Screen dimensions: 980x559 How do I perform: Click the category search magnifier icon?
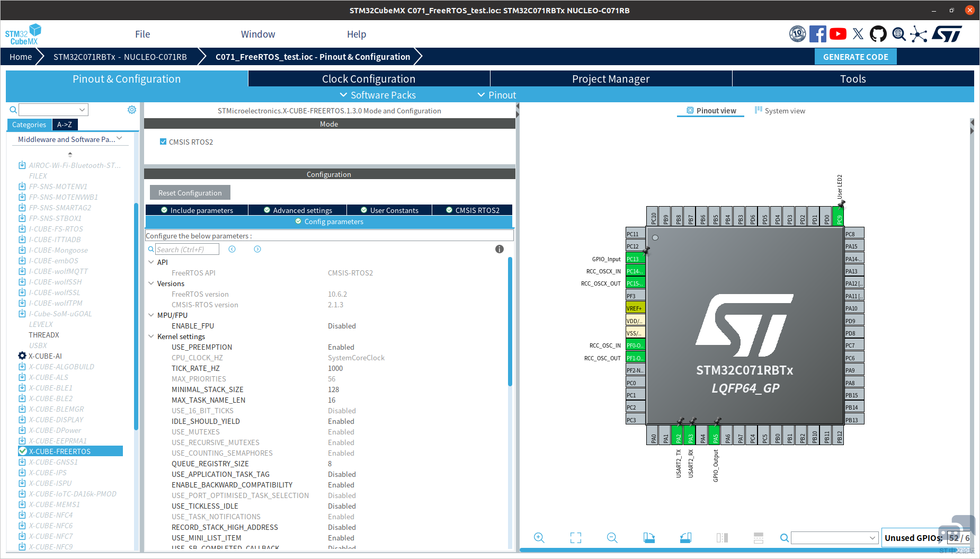click(13, 110)
